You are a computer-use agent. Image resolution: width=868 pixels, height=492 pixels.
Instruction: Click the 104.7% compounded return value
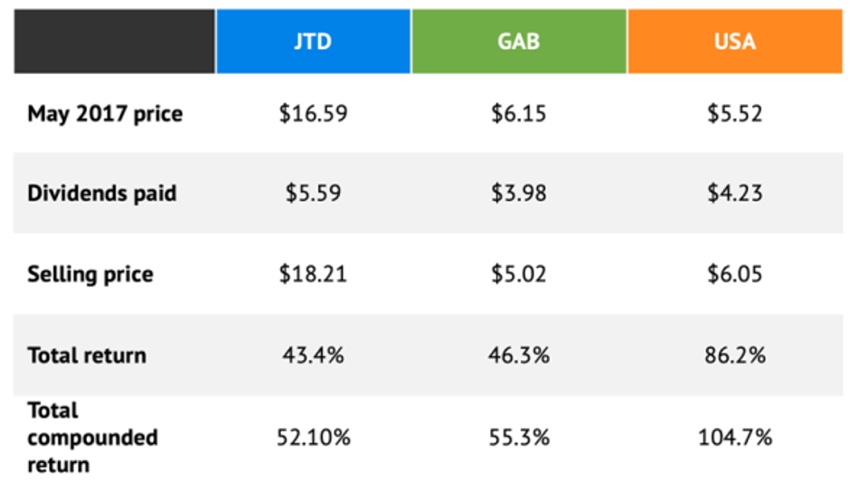click(x=734, y=438)
